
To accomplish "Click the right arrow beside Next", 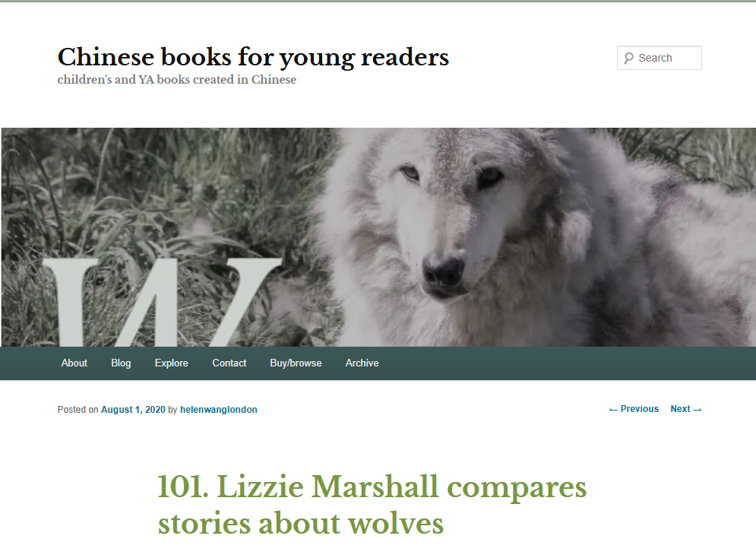I will point(697,410).
